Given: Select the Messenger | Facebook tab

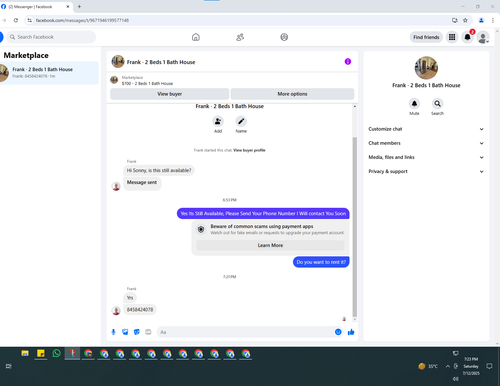Looking at the screenshot, I should (33, 6).
